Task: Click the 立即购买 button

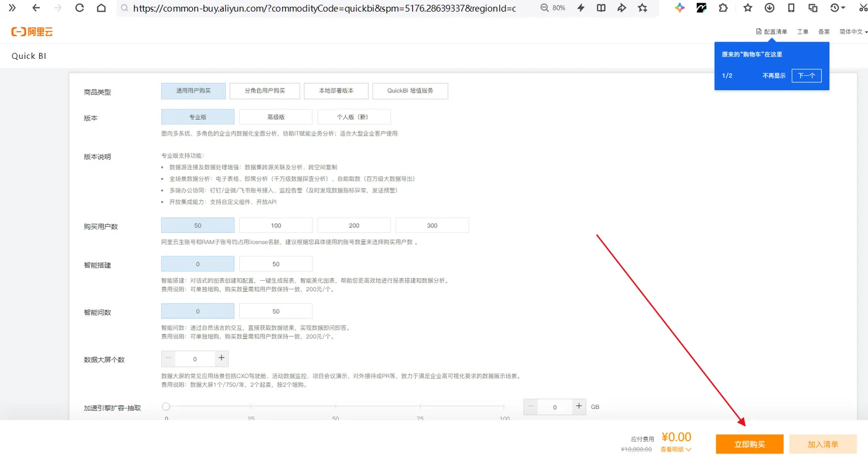Action: (x=750, y=444)
